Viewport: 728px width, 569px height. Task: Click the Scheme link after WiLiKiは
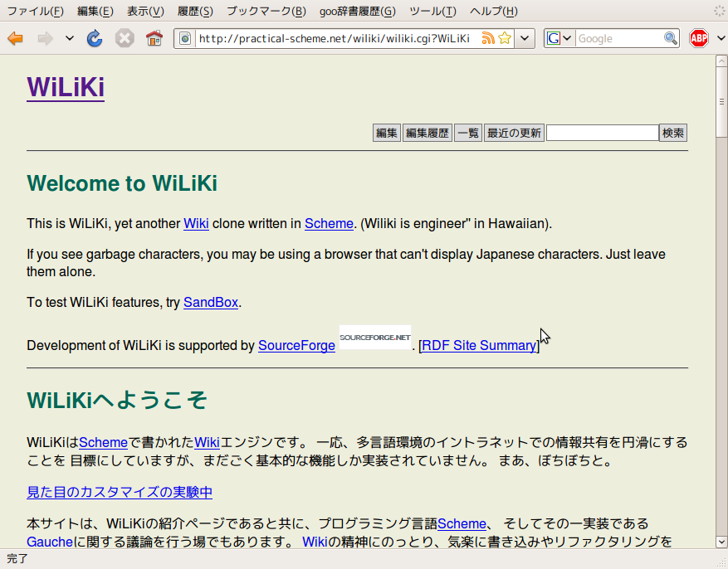(103, 442)
